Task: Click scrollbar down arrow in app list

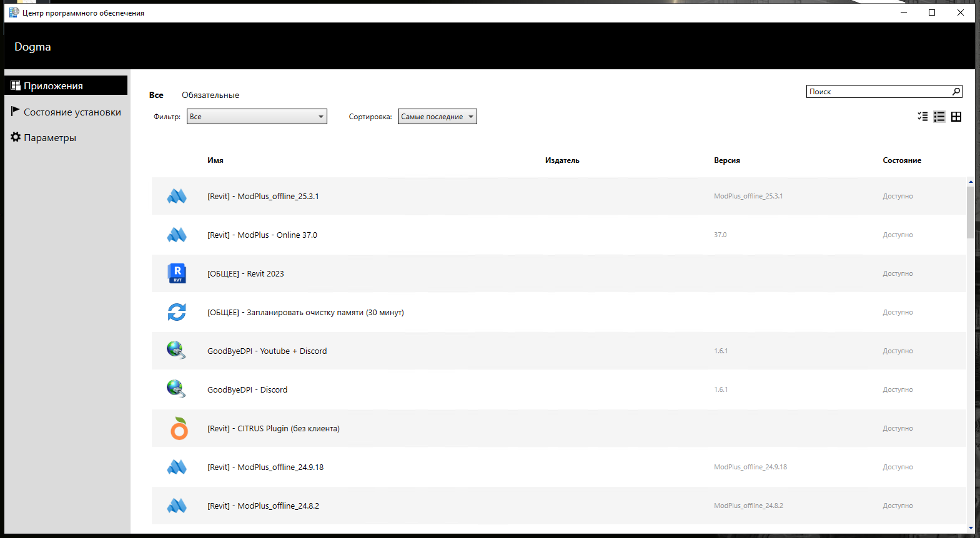Action: [x=971, y=528]
